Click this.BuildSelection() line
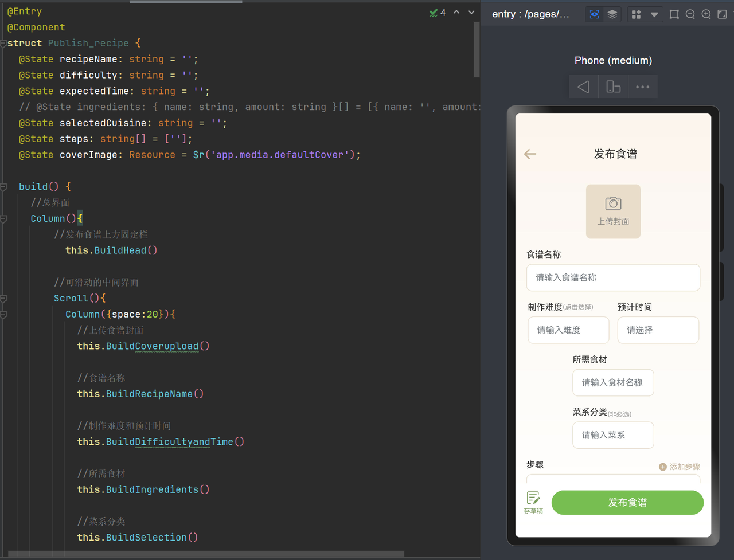 click(x=138, y=538)
